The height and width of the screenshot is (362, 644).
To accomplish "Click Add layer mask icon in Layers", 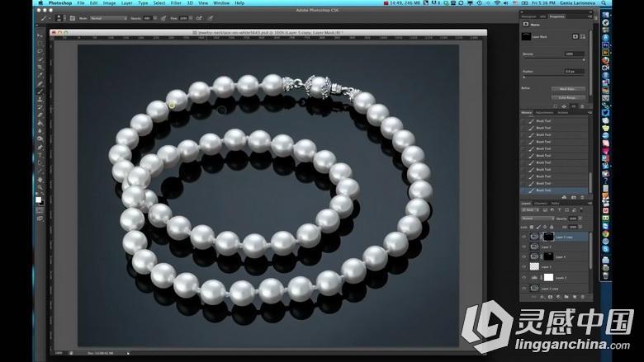I will (x=551, y=297).
